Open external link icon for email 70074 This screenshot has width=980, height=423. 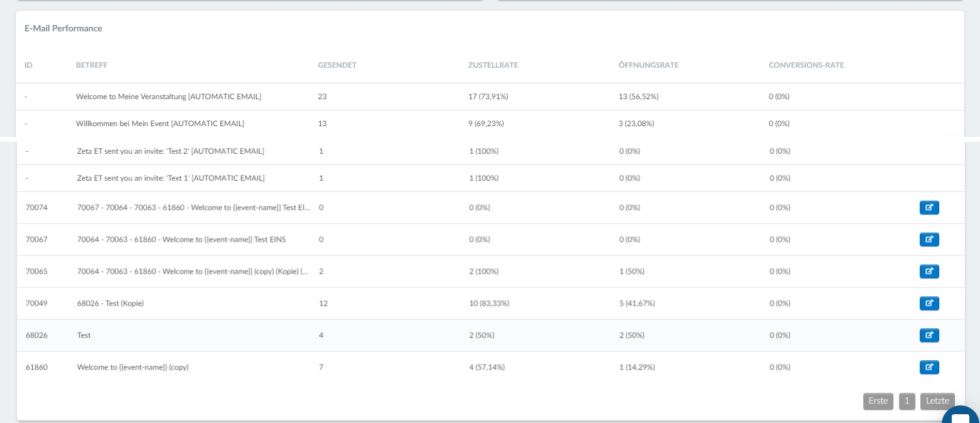[929, 207]
